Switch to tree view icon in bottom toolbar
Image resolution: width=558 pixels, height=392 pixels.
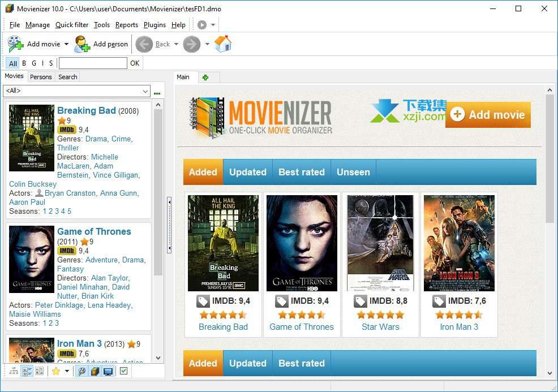point(14,372)
